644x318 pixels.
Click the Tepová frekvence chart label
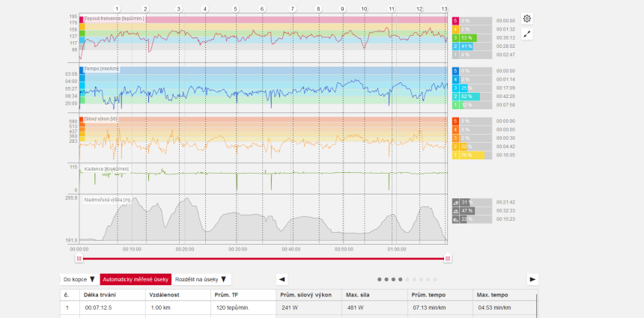(x=114, y=19)
